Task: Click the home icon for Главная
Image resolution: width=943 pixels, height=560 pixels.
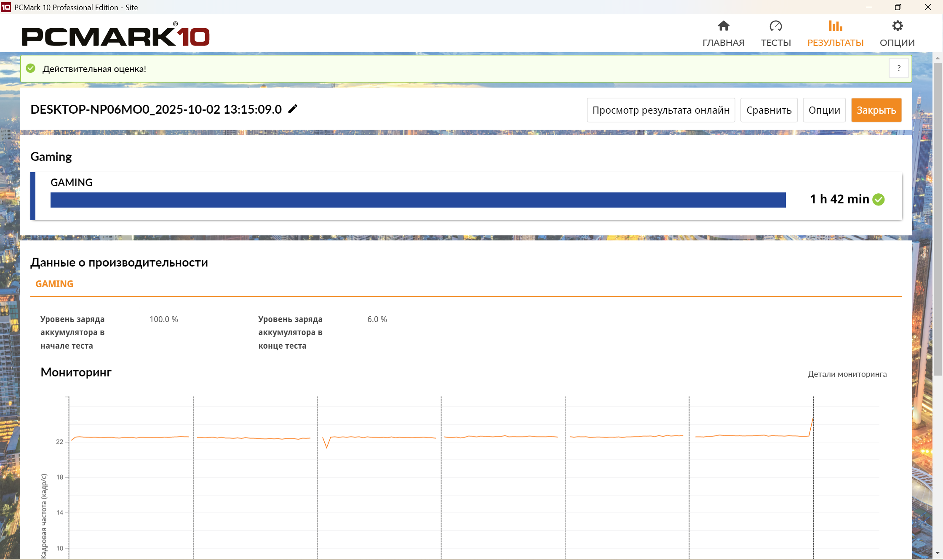Action: click(x=723, y=26)
